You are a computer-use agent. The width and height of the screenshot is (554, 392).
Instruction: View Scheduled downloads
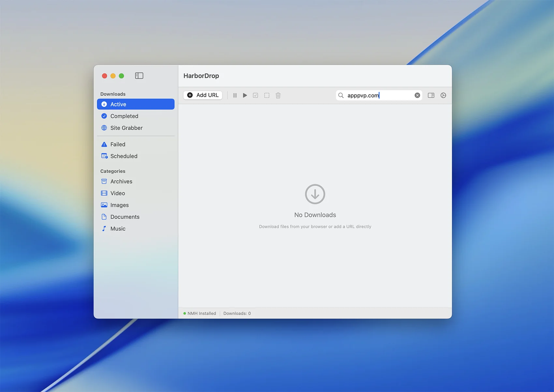tap(124, 156)
